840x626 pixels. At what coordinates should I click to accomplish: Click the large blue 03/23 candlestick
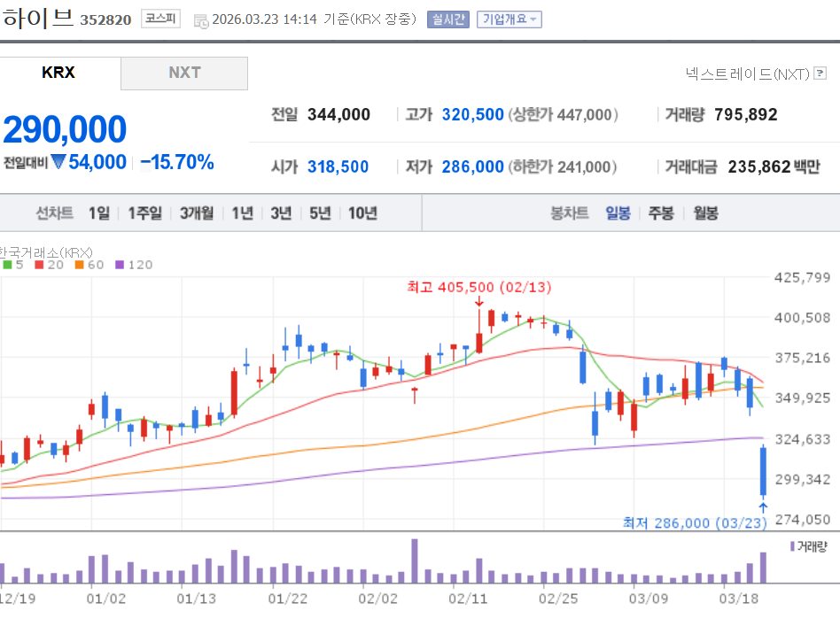[763, 471]
